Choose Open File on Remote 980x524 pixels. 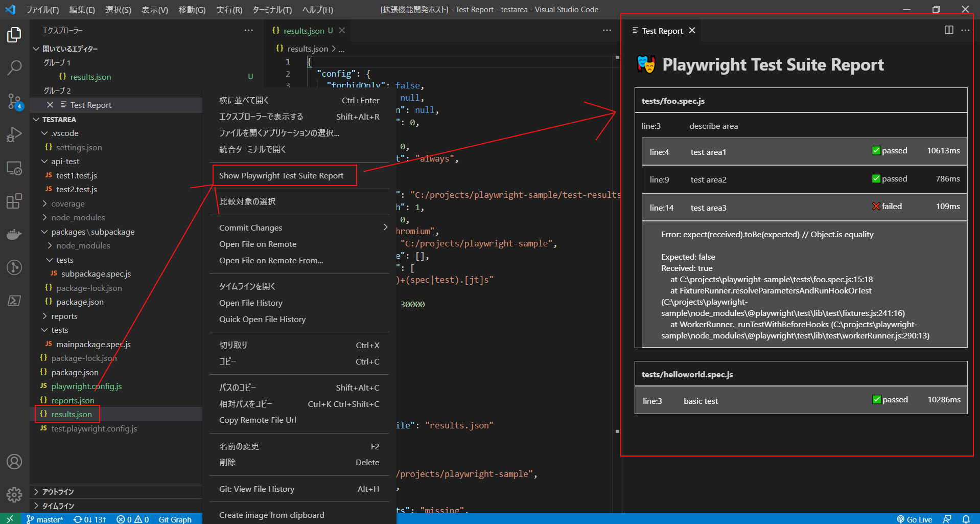299,244
